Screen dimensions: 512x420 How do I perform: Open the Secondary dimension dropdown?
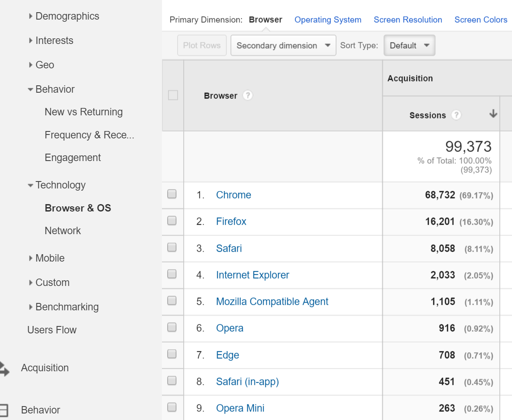coord(283,45)
